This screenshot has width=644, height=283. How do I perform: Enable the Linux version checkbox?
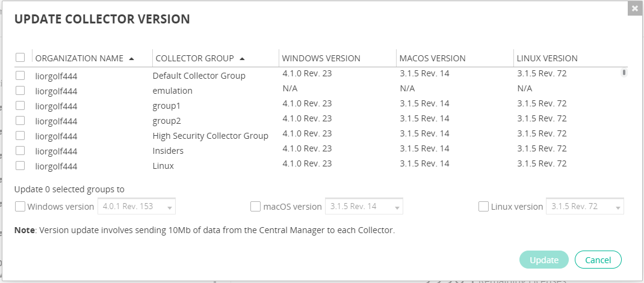(483, 207)
